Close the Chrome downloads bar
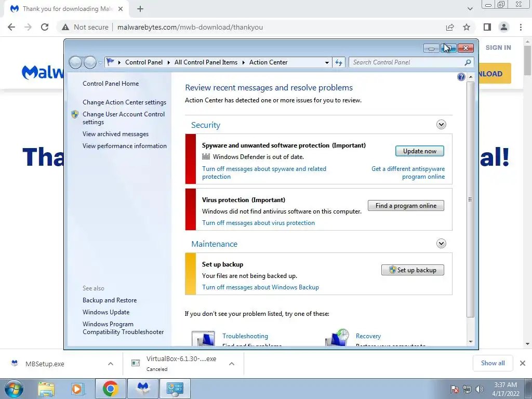Image resolution: width=532 pixels, height=399 pixels. (x=523, y=363)
